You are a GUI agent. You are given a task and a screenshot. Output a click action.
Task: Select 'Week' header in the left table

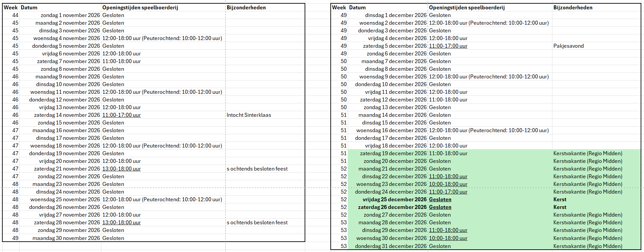click(x=10, y=7)
